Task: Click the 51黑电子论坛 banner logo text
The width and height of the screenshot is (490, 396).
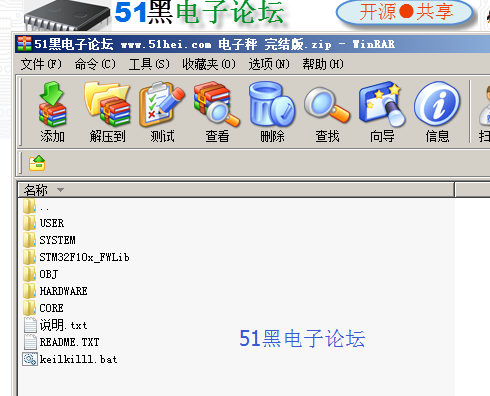Action: click(199, 12)
